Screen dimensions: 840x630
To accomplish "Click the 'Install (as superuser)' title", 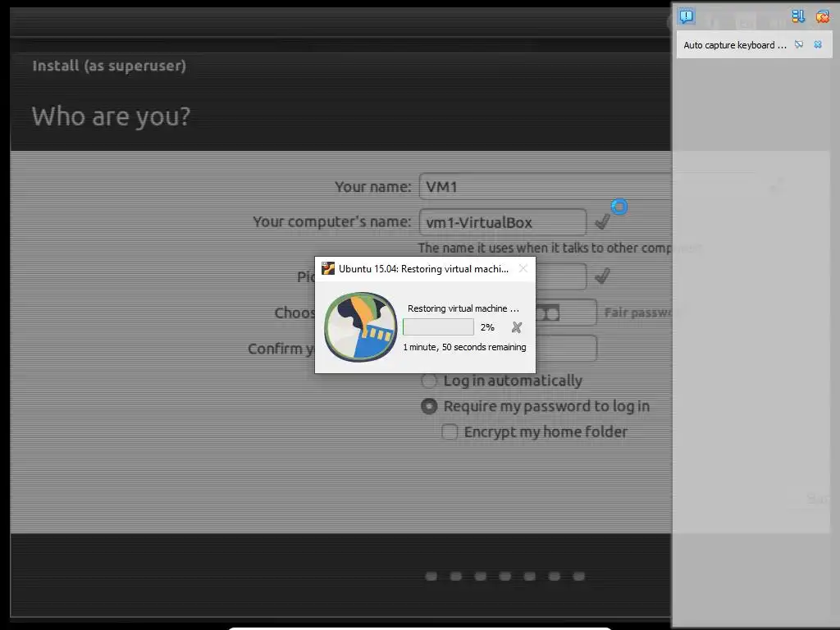I will click(109, 66).
